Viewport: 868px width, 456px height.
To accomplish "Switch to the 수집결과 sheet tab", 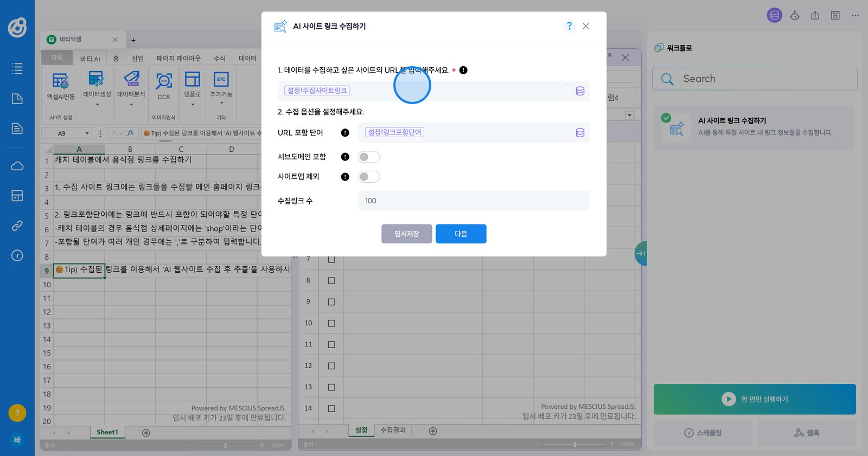I will [393, 431].
